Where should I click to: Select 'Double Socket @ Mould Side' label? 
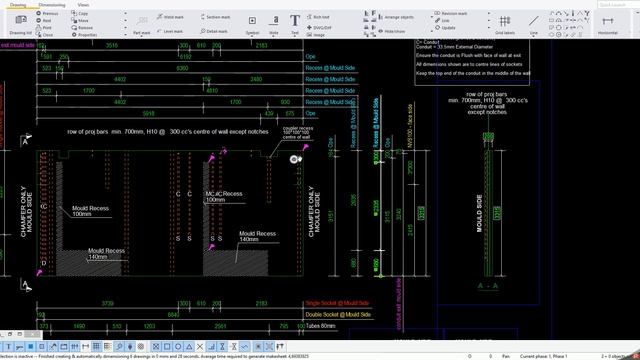coord(338,315)
